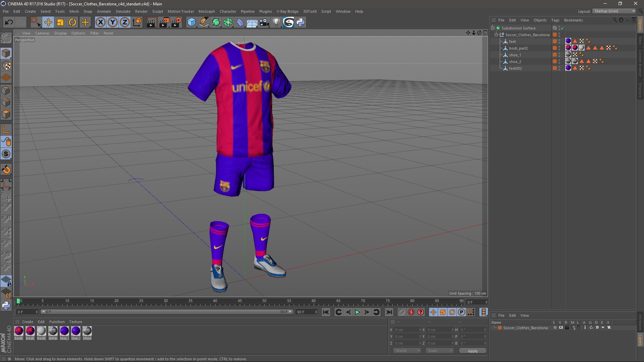The image size is (644, 362).
Task: Click the Python icon in top toolbar
Action: click(x=301, y=22)
